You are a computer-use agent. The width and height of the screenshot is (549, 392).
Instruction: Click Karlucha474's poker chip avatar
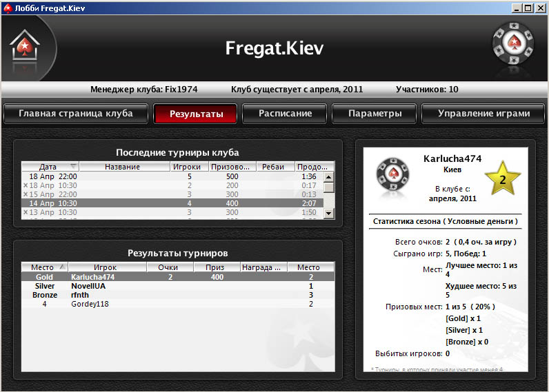pyautogui.click(x=392, y=179)
